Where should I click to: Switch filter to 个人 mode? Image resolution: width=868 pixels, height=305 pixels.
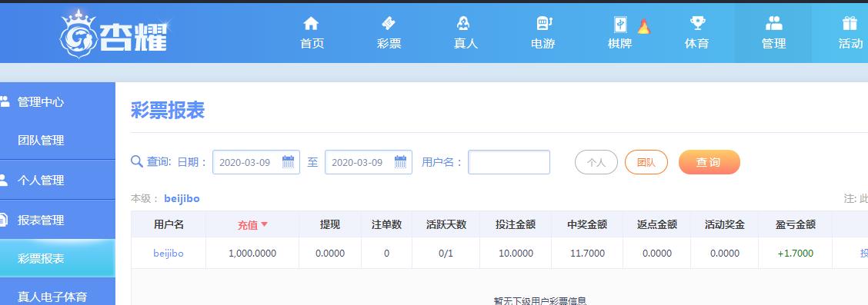pyautogui.click(x=596, y=162)
